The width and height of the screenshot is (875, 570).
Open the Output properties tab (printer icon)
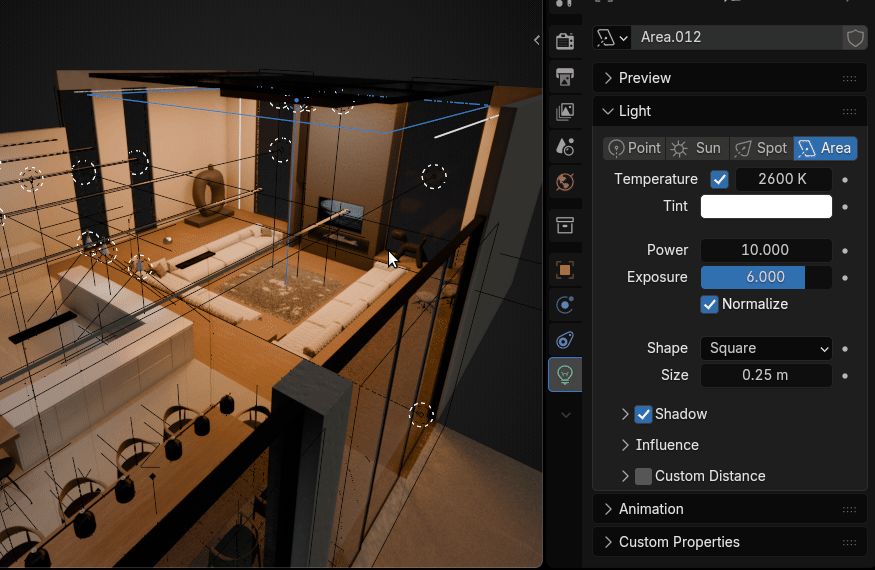coord(565,77)
